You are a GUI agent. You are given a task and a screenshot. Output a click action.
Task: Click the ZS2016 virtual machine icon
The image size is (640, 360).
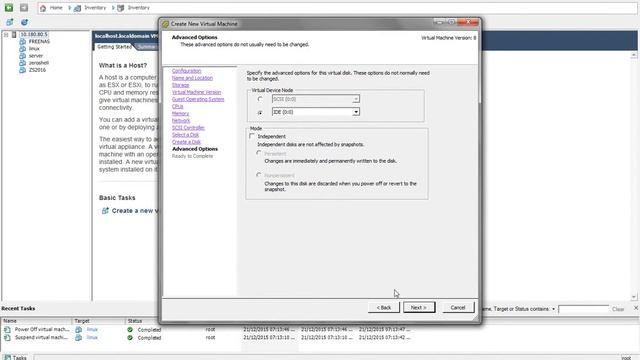(22, 70)
